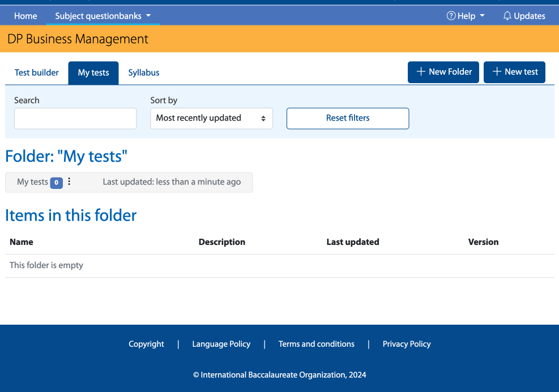559x392 pixels.
Task: Open the Sort by dropdown
Action: (211, 118)
